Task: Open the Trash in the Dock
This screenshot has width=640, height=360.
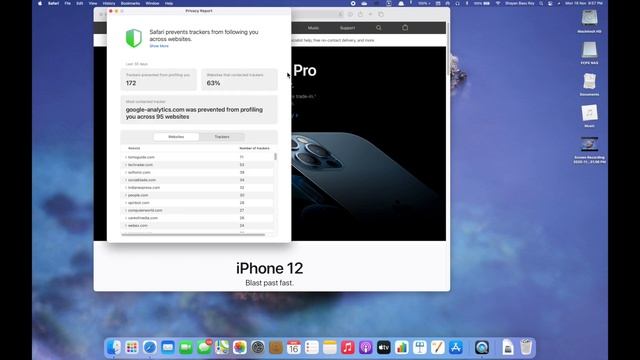Action: point(526,347)
